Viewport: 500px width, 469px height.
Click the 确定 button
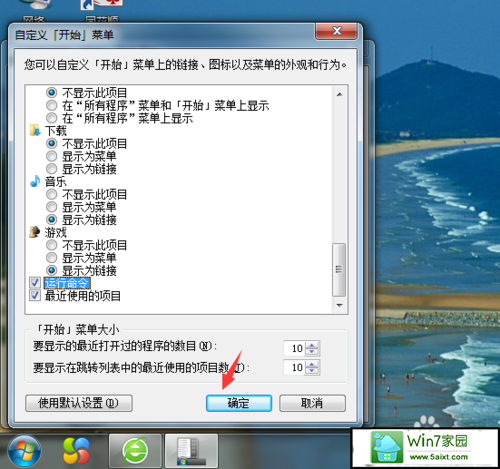239,403
